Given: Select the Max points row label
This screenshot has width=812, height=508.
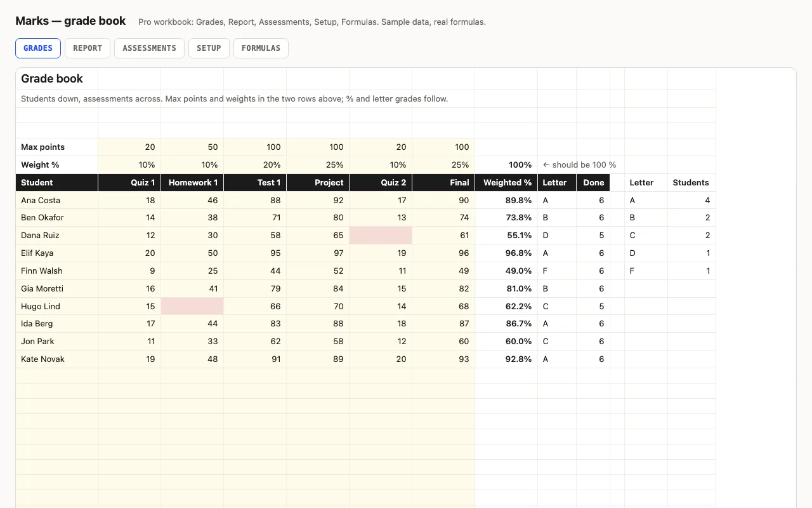Looking at the screenshot, I should coord(57,147).
